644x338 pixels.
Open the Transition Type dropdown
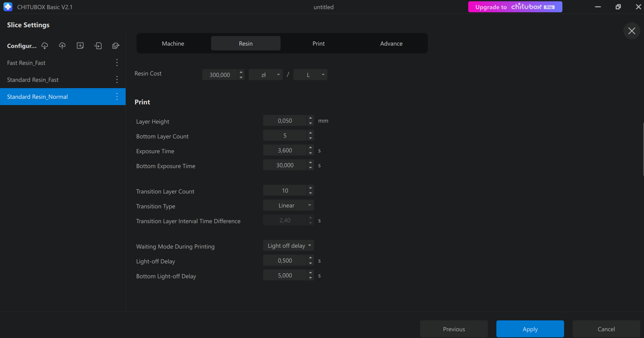pos(288,205)
